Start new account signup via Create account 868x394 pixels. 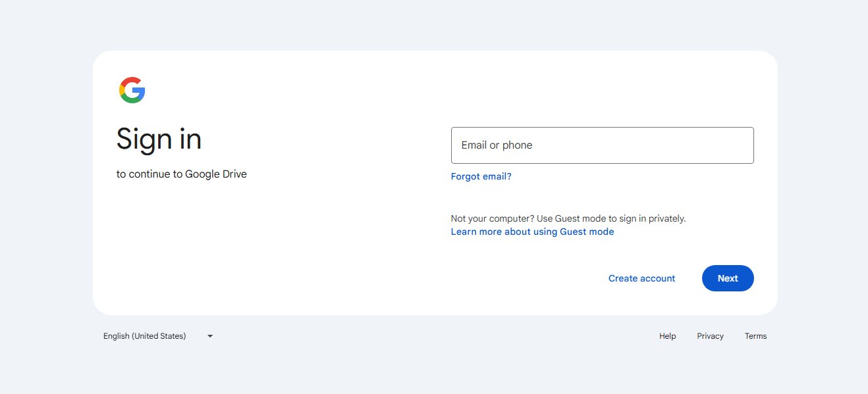(641, 278)
